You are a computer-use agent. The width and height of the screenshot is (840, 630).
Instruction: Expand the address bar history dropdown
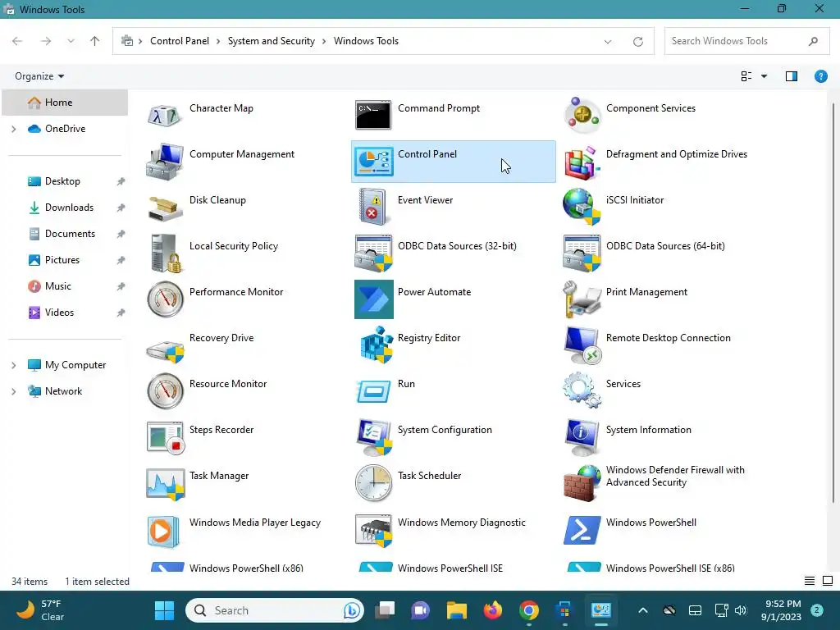coord(608,41)
